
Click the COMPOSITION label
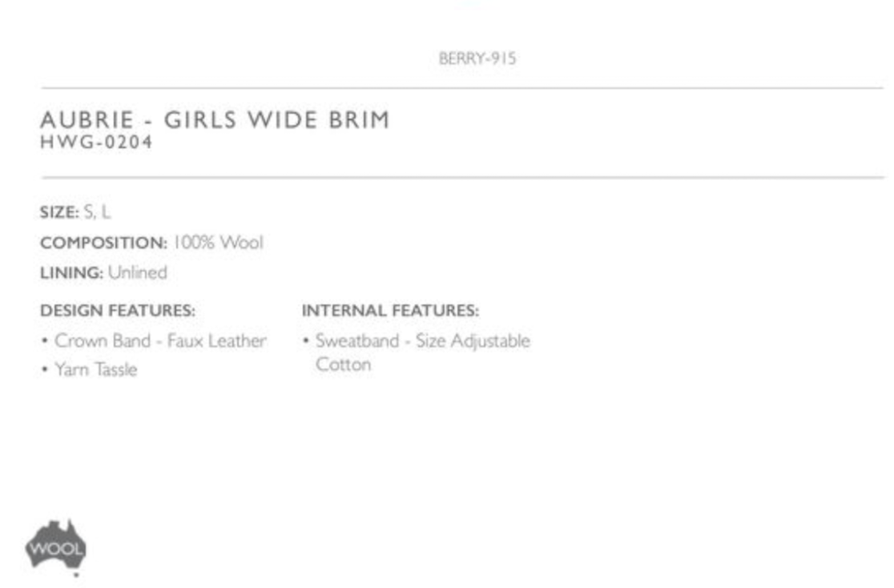tap(103, 243)
